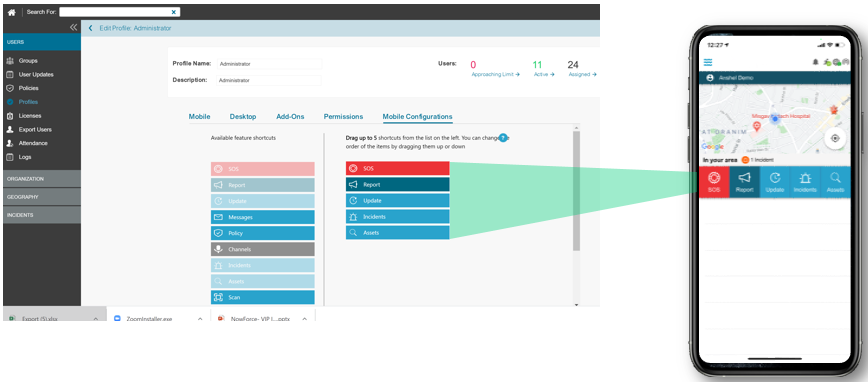This screenshot has width=868, height=382.
Task: Open Licenses in the sidebar
Action: 30,116
